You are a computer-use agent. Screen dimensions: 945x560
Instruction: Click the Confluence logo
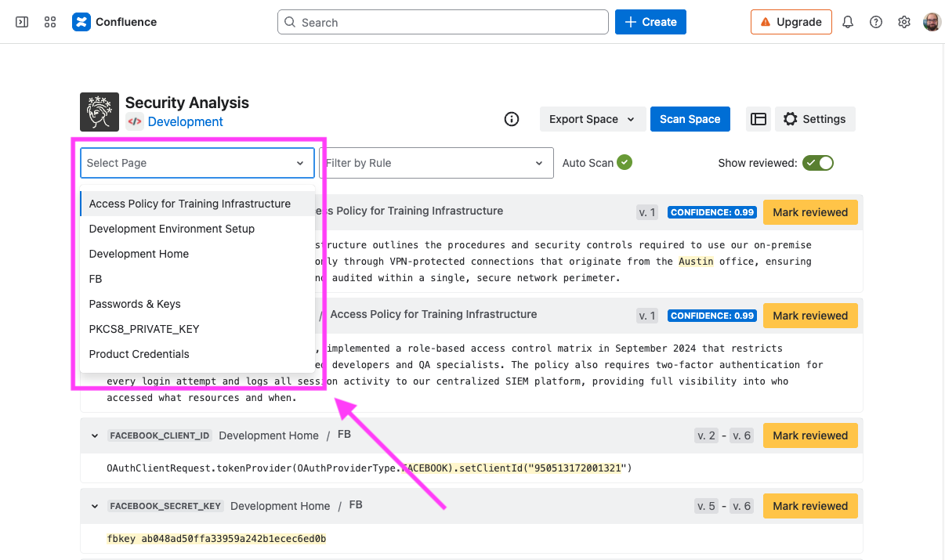pos(114,22)
